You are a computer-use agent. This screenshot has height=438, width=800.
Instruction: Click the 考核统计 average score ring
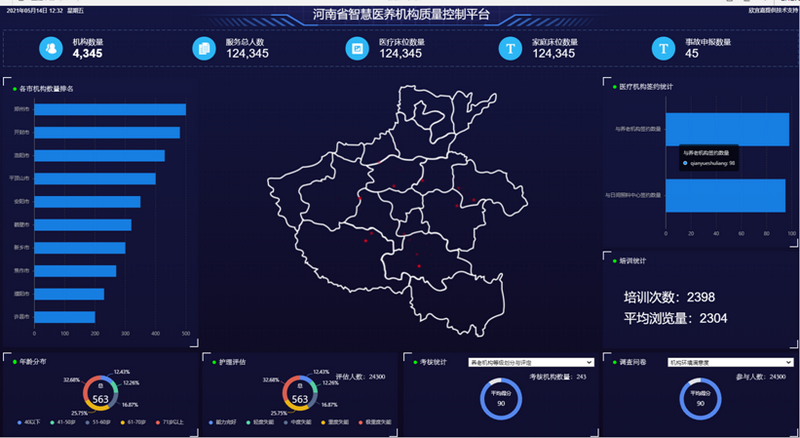500,398
